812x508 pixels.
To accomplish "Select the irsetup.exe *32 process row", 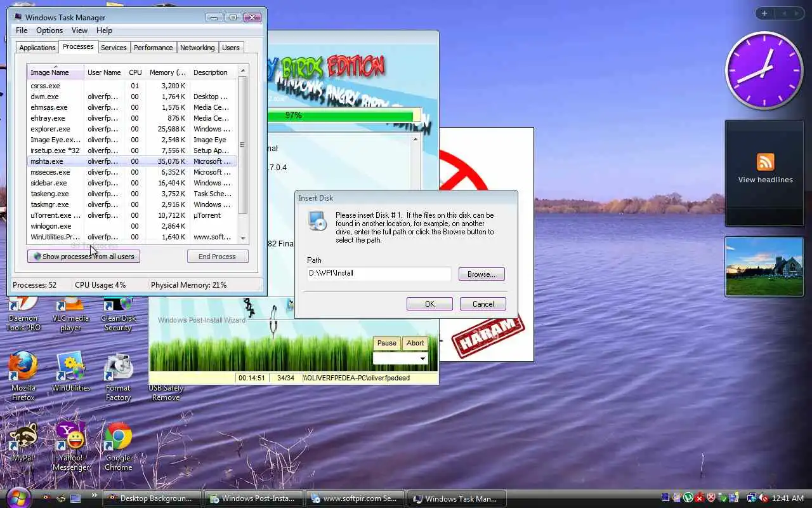I will pyautogui.click(x=132, y=150).
